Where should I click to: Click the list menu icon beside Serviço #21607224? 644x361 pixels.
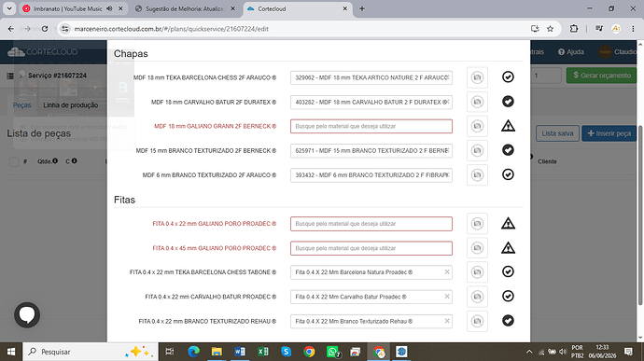pyautogui.click(x=10, y=76)
